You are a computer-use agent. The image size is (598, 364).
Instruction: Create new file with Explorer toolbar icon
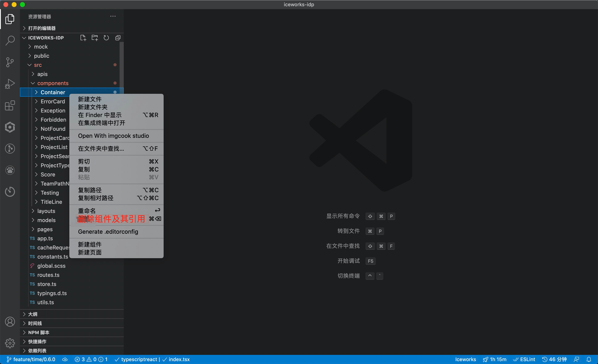tap(83, 38)
